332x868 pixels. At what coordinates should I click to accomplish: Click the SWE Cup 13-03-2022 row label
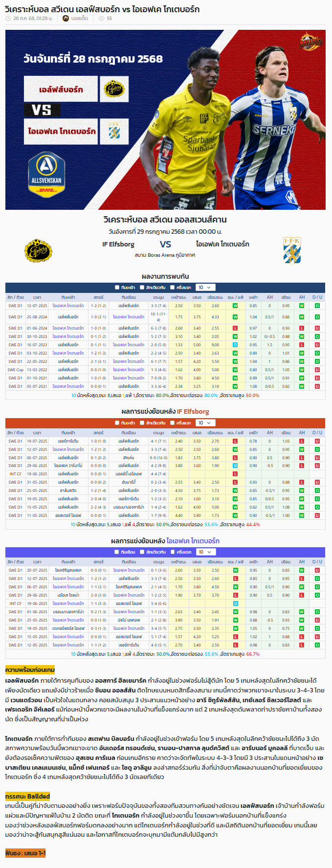point(16,370)
